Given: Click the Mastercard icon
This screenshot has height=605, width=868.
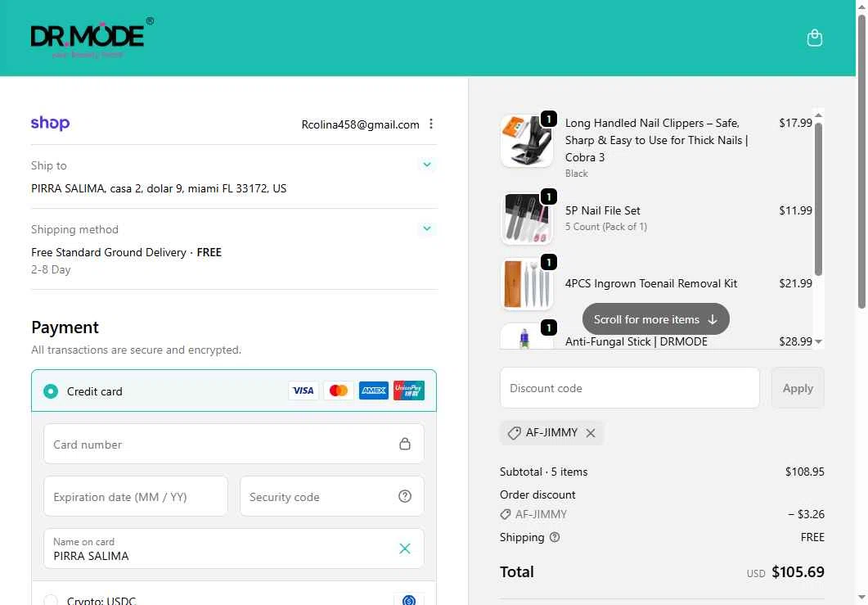Looking at the screenshot, I should [338, 391].
